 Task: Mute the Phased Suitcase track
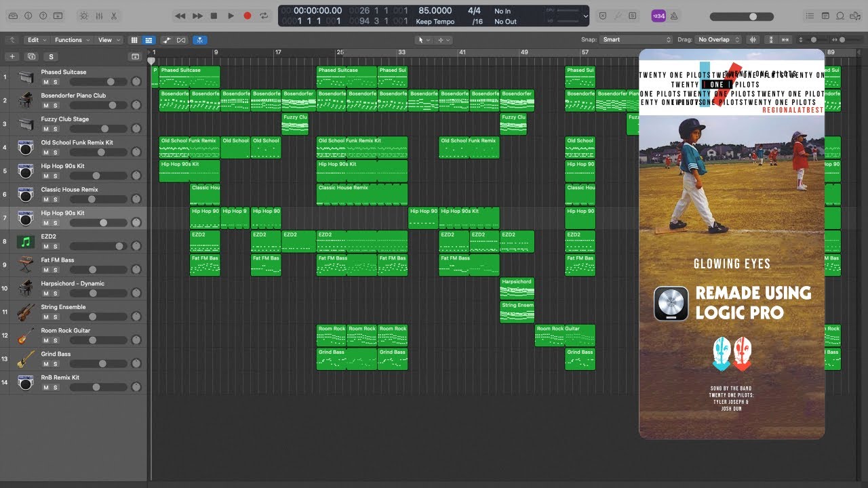[x=46, y=82]
